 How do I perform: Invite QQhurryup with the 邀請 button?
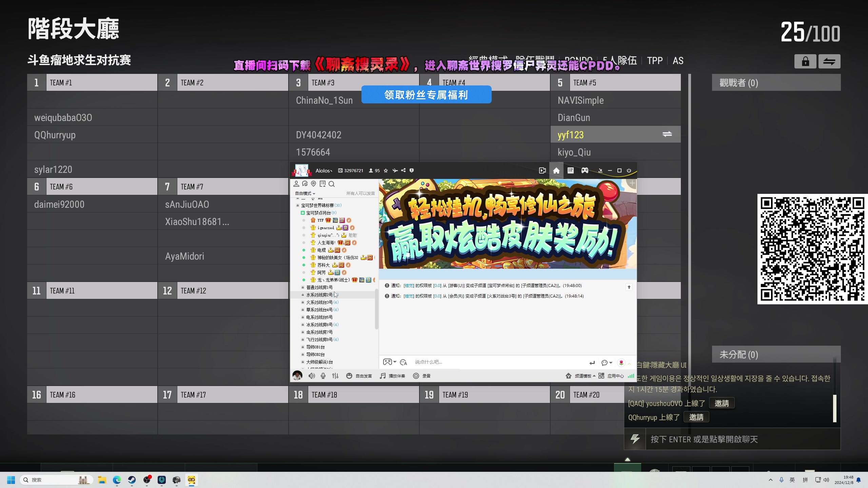[x=696, y=417]
